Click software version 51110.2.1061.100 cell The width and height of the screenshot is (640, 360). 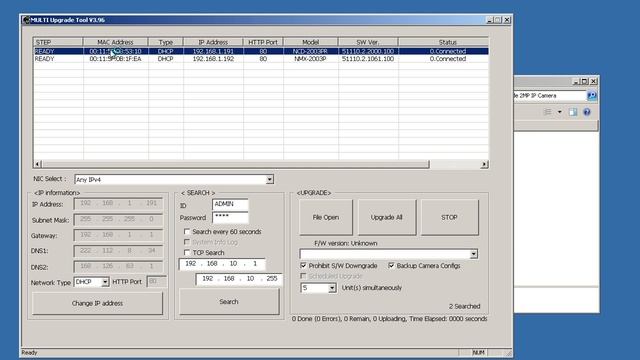(x=368, y=59)
